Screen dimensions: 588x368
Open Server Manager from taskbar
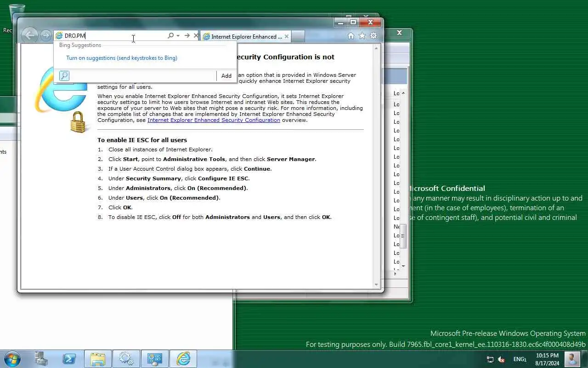coord(41,359)
